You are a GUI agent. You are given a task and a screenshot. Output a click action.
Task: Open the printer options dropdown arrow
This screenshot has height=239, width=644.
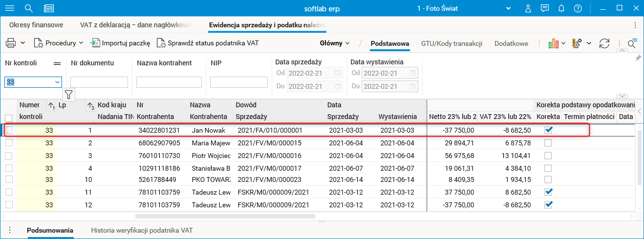point(23,43)
